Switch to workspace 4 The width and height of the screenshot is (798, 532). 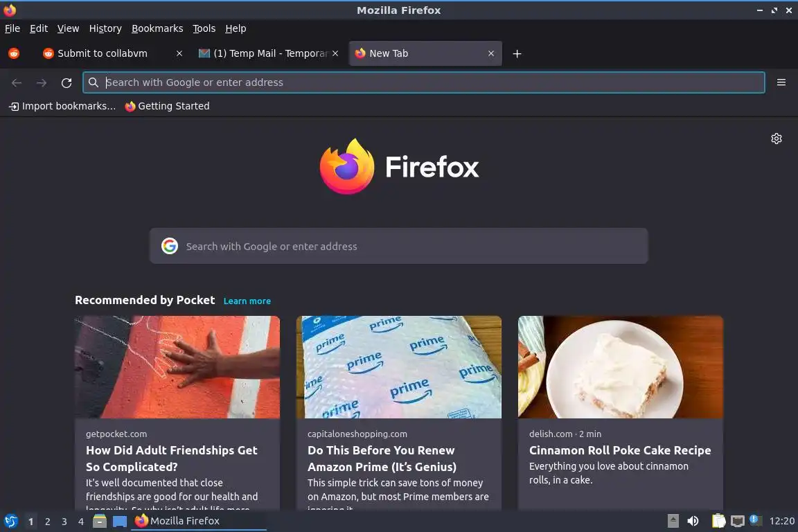(x=80, y=522)
